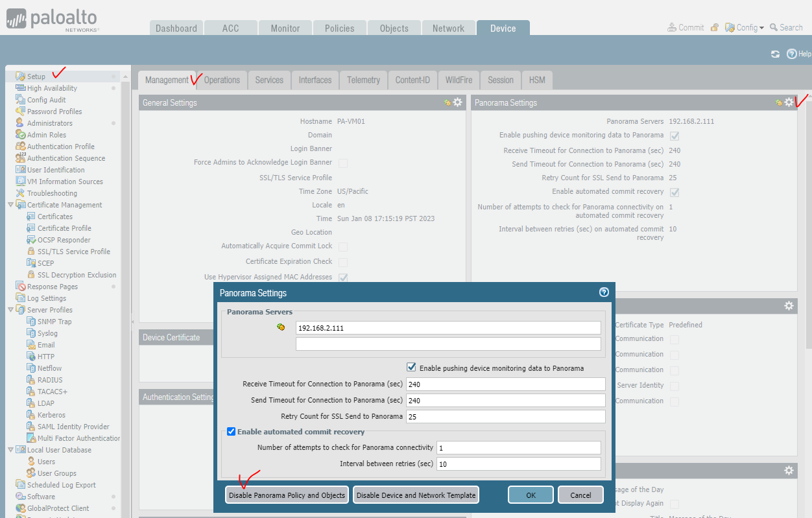This screenshot has width=812, height=518.
Task: Toggle Enable automated commit recovery in dialog
Action: [231, 431]
